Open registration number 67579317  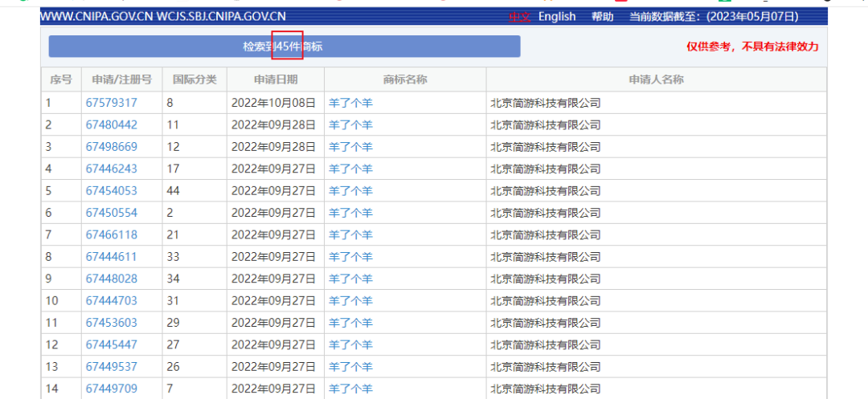(111, 103)
